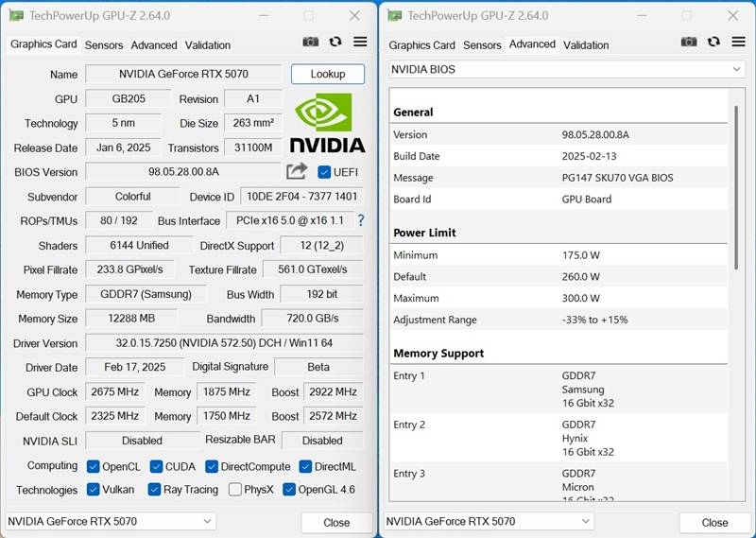Click the Subvendor field Colorful

tap(132, 197)
